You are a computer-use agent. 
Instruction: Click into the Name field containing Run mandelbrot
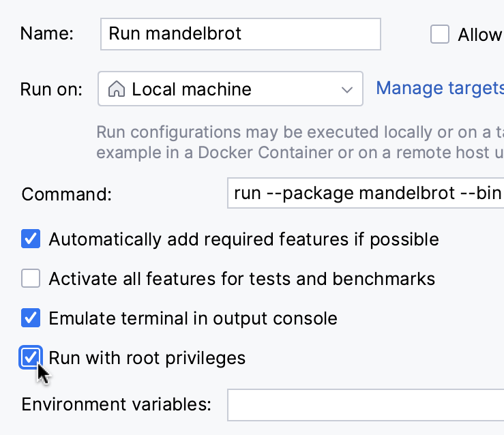click(240, 34)
